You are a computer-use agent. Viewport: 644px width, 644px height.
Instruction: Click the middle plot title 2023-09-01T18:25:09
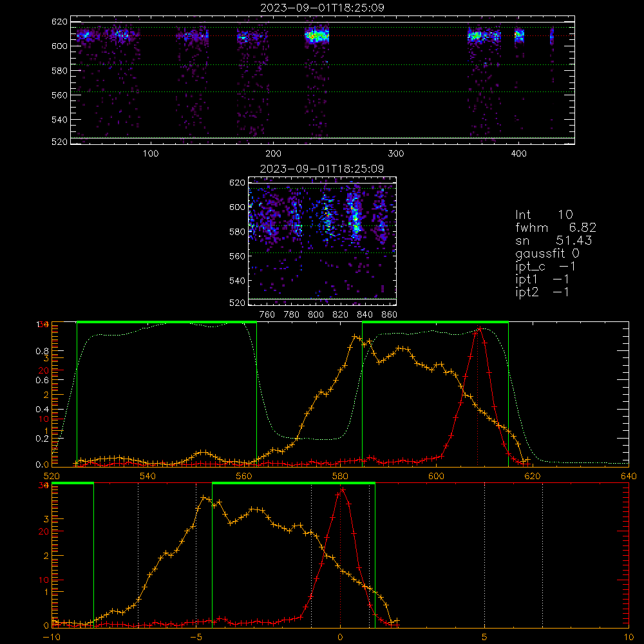pos(322,169)
